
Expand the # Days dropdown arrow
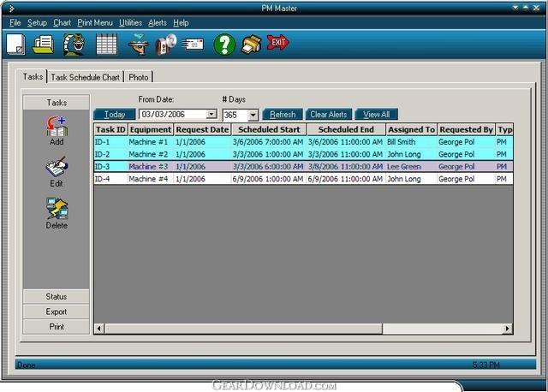click(253, 115)
